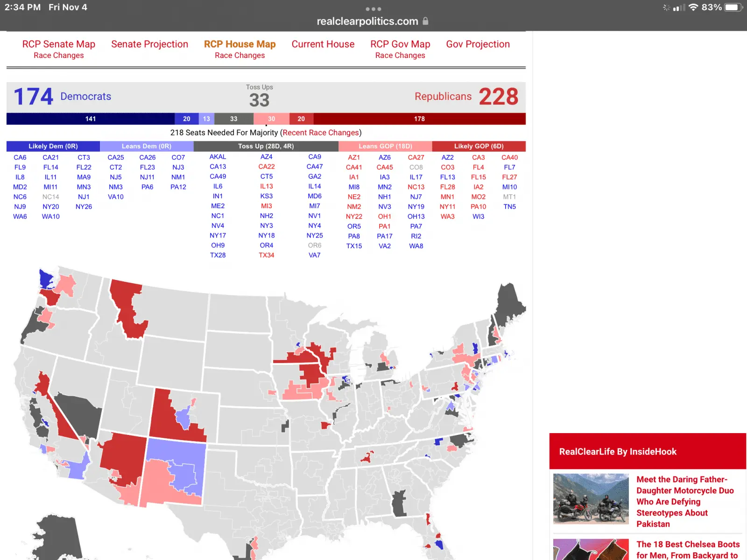Click the Toss Up (28D, 4R) header
The height and width of the screenshot is (560, 747).
coord(266,146)
